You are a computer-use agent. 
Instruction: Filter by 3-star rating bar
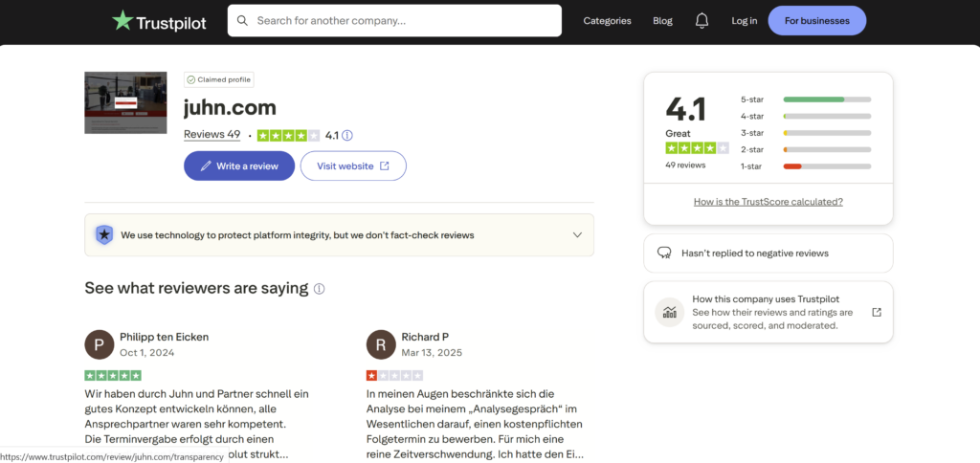pos(806,132)
